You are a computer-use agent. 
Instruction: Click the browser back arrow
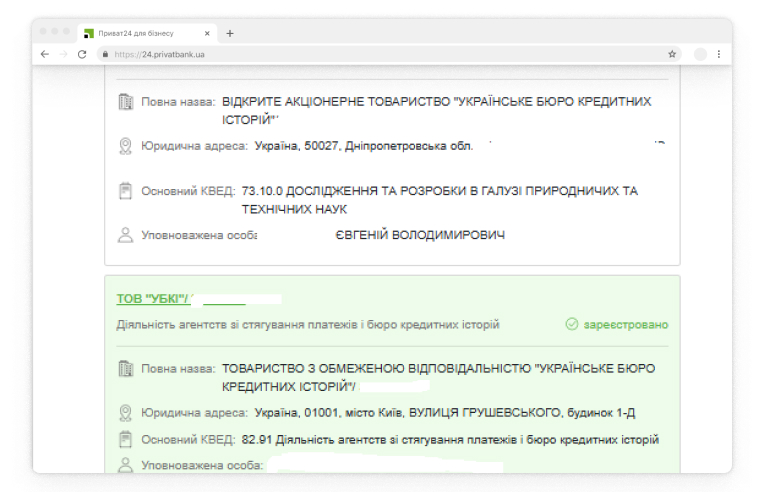[x=45, y=54]
